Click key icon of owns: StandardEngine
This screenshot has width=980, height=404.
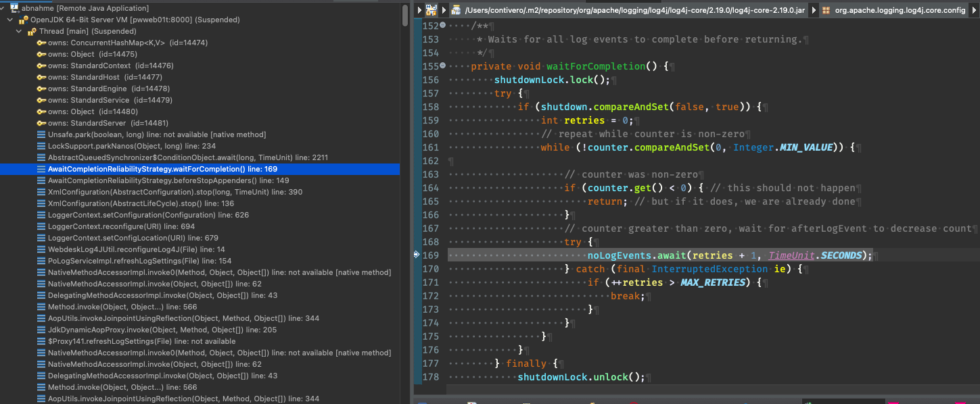(41, 89)
